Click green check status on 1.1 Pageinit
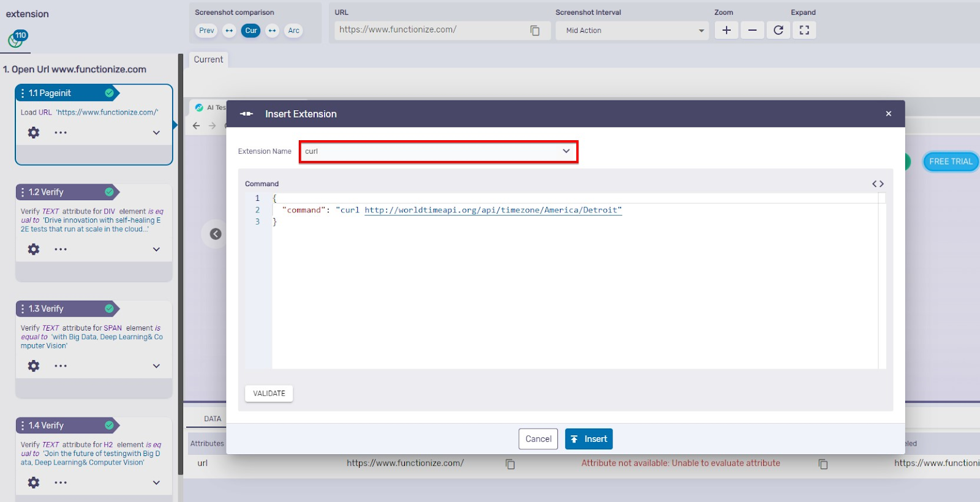This screenshot has height=502, width=980. [109, 93]
